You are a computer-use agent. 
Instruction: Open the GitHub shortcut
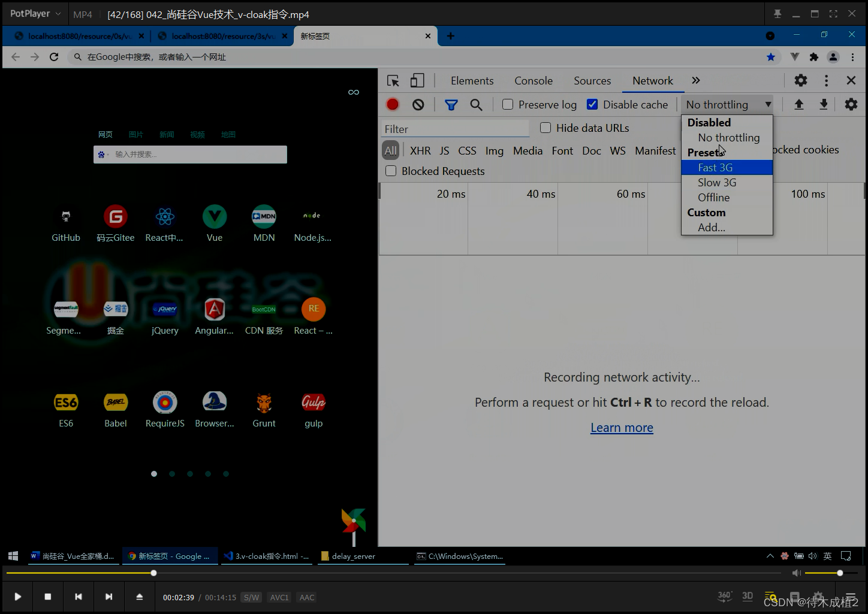tap(66, 224)
